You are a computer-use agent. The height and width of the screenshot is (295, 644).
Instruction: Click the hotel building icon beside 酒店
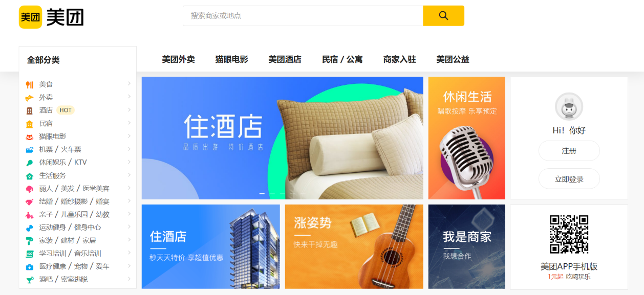pyautogui.click(x=29, y=110)
